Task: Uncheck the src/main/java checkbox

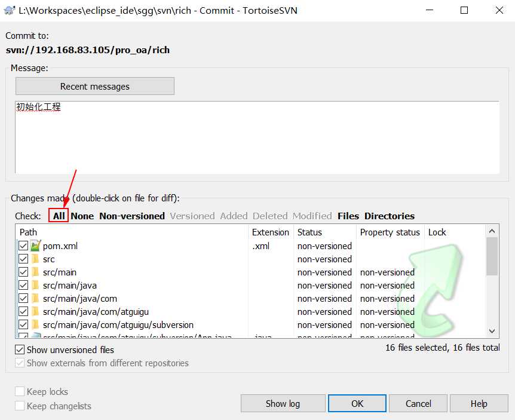Action: click(x=23, y=286)
